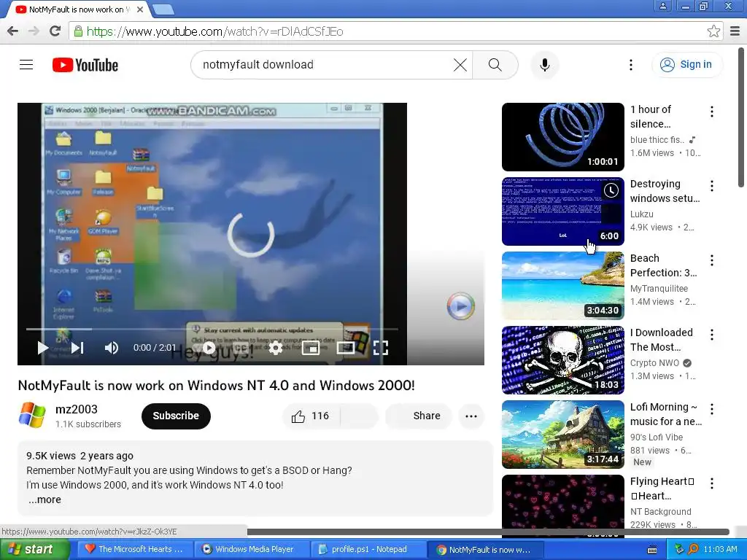747x560 pixels.
Task: Toggle subtitles CC button
Action: pos(241,348)
